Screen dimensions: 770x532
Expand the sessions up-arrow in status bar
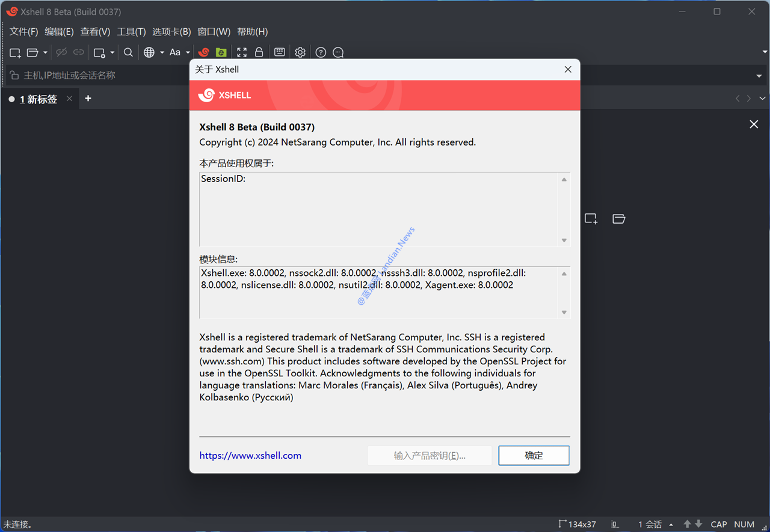[671, 524]
